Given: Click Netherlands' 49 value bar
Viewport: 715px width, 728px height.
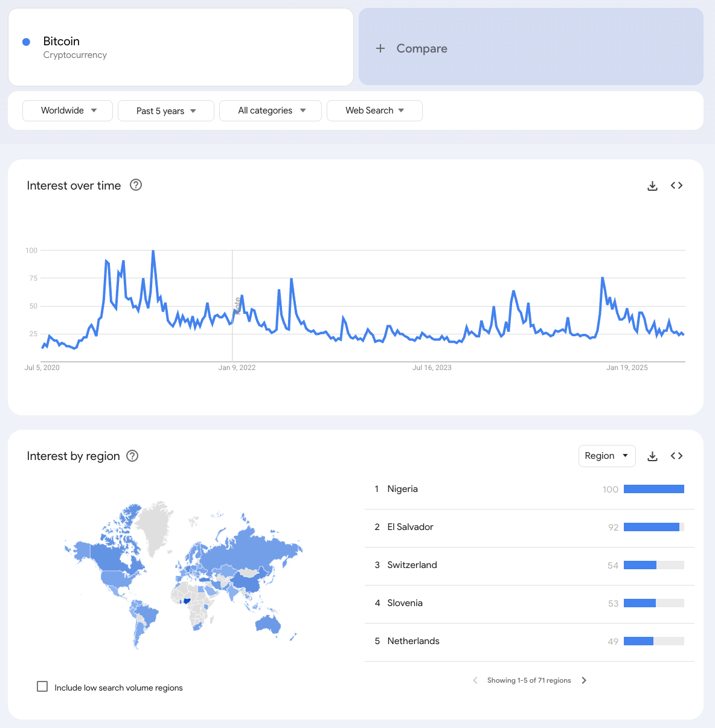Looking at the screenshot, I should tap(654, 641).
